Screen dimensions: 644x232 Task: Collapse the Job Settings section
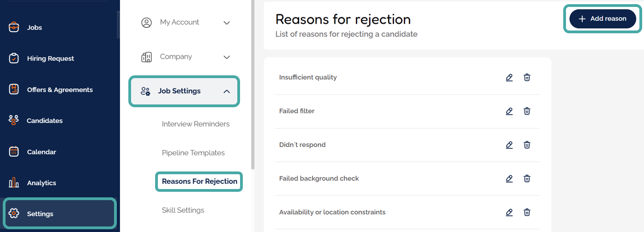227,92
